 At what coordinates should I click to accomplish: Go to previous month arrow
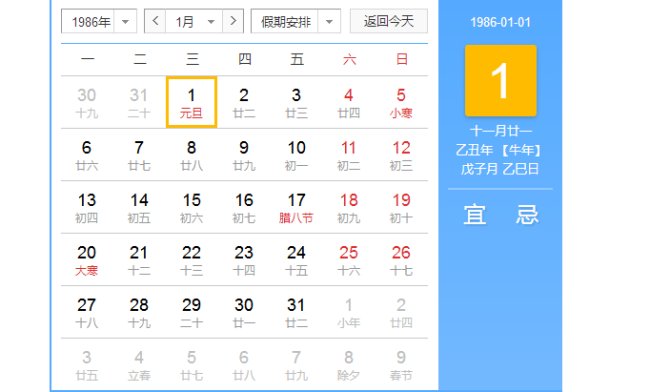[155, 21]
